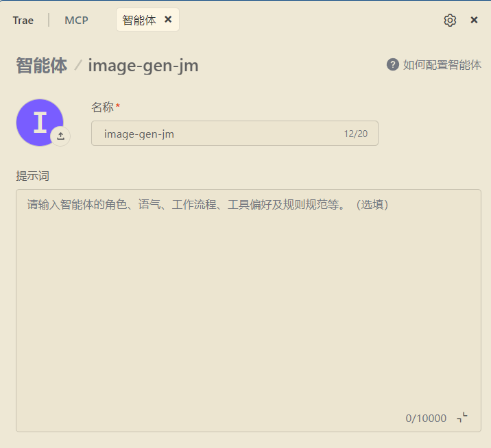Switch to the MCP tab
491x448 pixels.
pyautogui.click(x=76, y=21)
